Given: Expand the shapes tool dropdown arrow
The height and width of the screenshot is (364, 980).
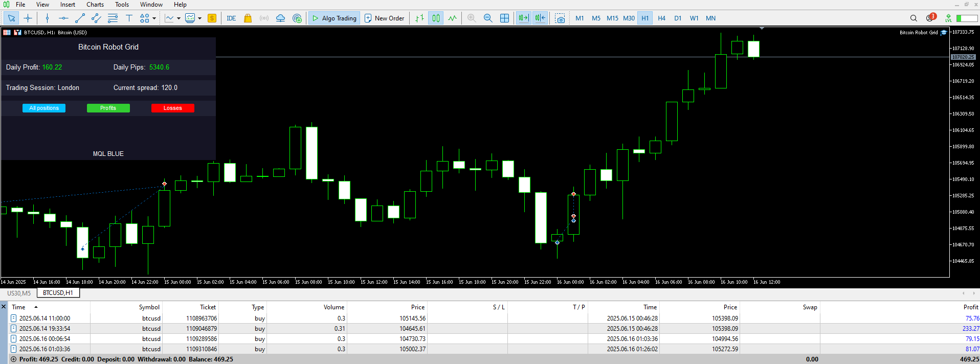Looking at the screenshot, I should pyautogui.click(x=154, y=18).
